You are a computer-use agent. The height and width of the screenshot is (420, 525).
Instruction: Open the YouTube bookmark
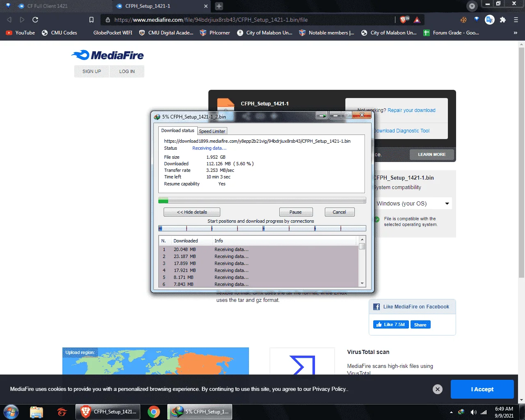[x=21, y=33]
